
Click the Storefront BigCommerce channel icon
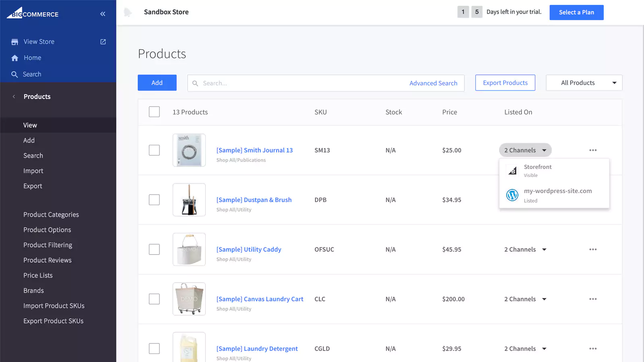[512, 171]
